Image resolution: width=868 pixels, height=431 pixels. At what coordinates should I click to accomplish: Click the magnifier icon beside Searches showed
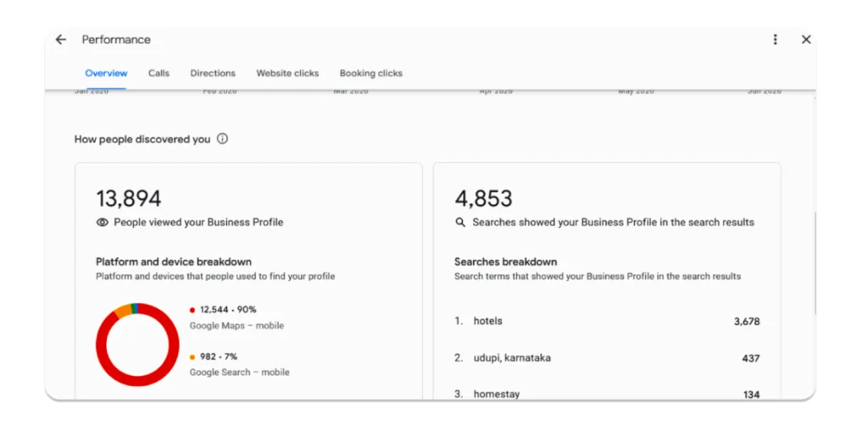click(x=460, y=223)
